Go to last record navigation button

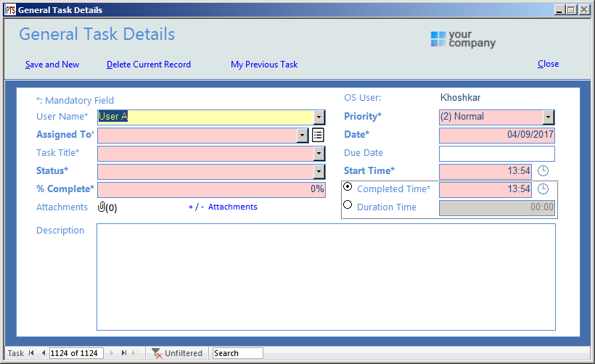pyautogui.click(x=123, y=353)
